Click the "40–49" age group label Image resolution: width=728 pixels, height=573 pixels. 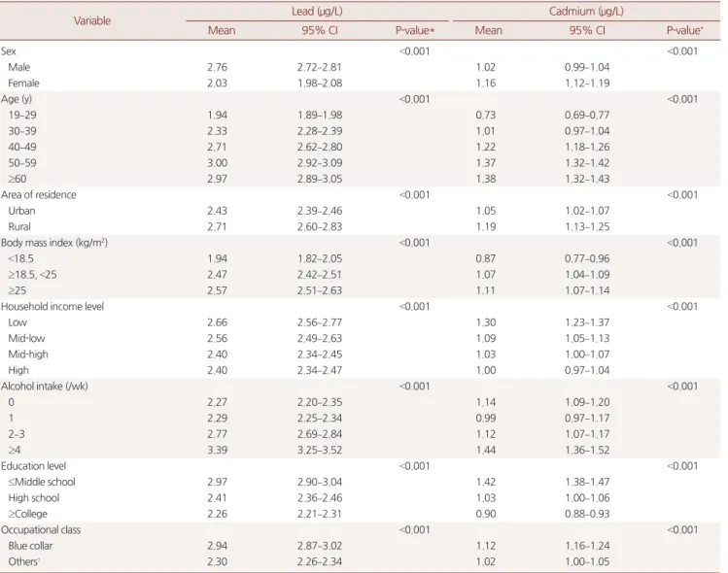(22, 147)
